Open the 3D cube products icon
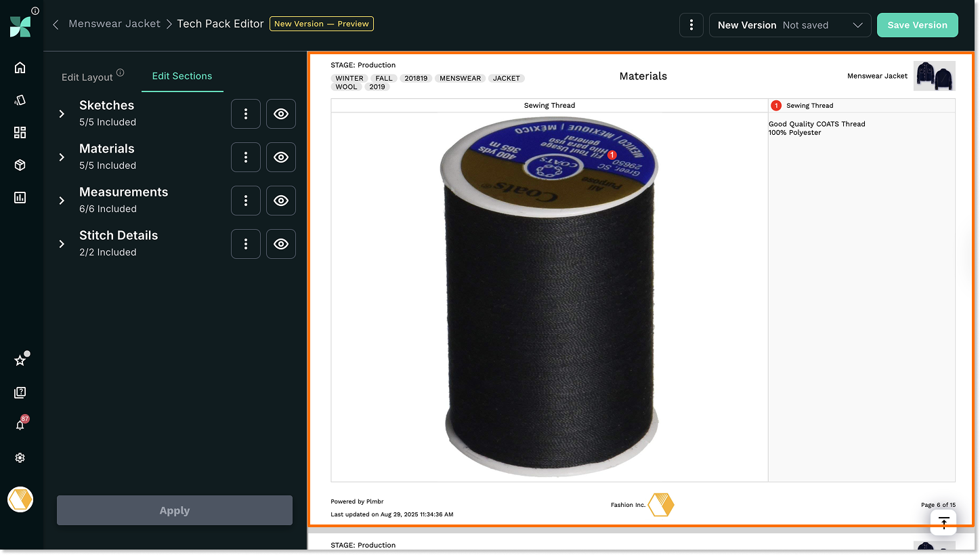Screen dimensions: 980x555 pos(20,165)
